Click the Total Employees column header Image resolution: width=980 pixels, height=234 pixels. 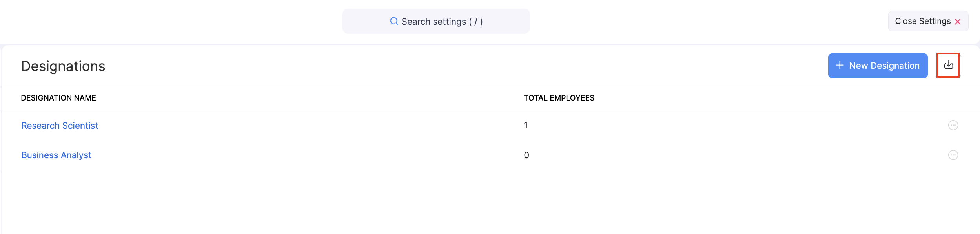pos(559,98)
